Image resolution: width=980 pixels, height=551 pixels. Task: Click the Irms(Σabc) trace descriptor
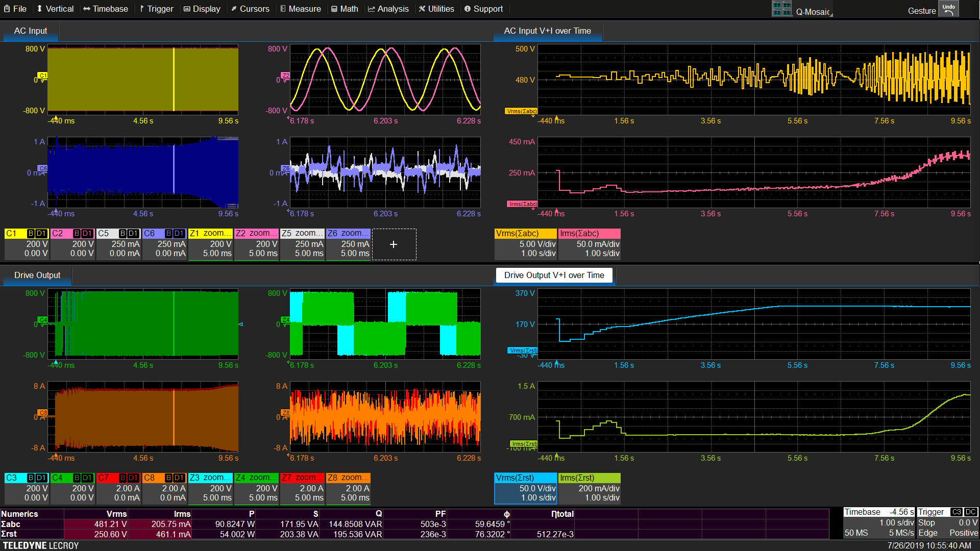(589, 244)
